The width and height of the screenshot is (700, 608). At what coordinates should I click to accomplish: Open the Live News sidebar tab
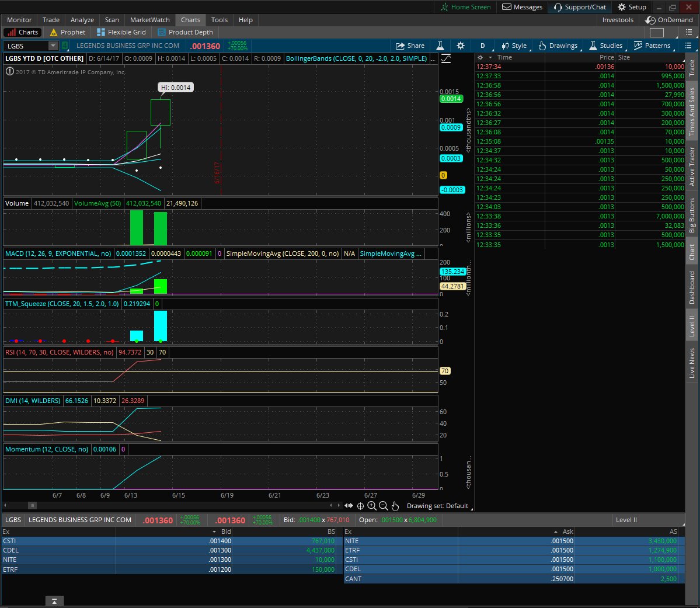coord(691,363)
